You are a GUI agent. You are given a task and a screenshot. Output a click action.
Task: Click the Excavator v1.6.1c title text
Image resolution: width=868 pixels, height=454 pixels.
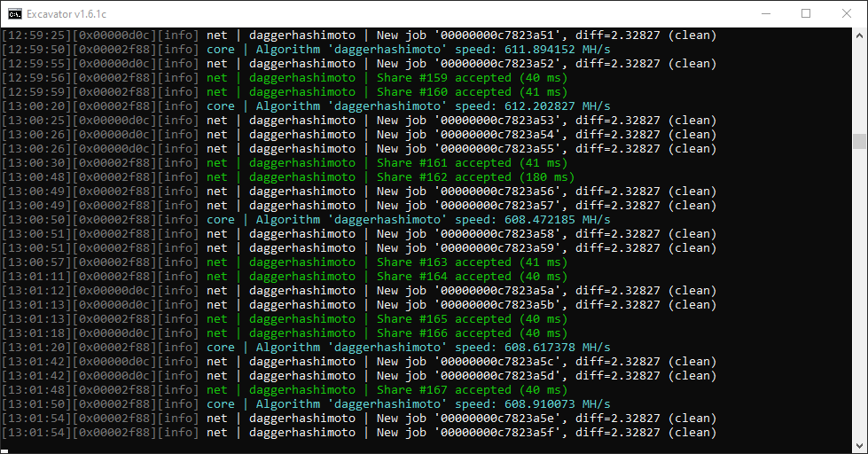coord(66,14)
